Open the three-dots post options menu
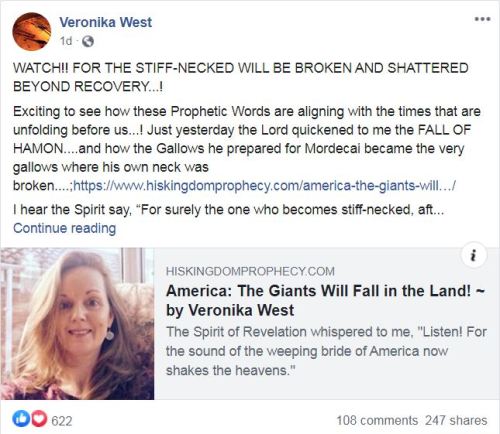Screen dimensions: 500x434 pos(482,19)
